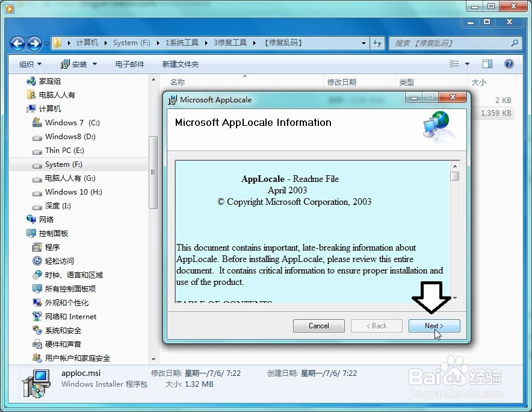Open the dropdown arrow beside 安装
Viewport: 532px width, 412px height.
[x=94, y=64]
